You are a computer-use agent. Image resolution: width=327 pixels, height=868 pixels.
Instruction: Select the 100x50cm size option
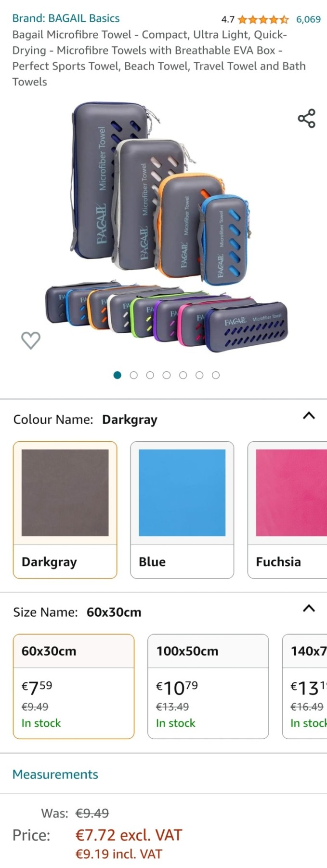208,686
